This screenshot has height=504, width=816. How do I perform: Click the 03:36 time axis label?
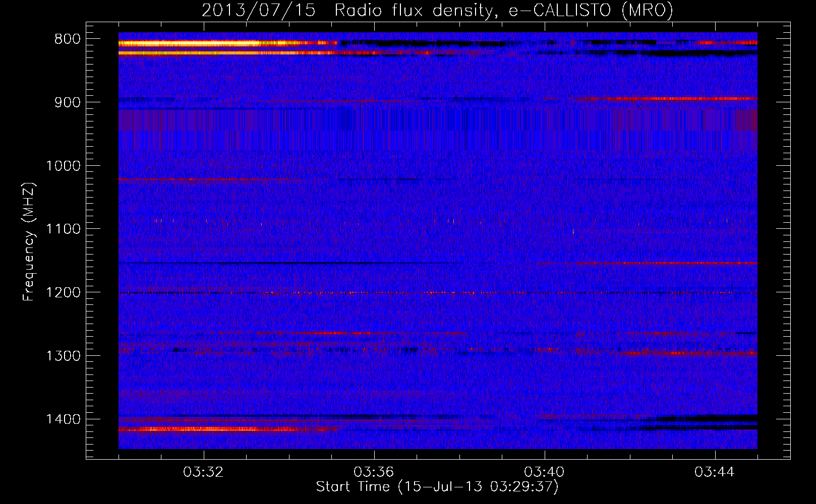coord(374,472)
